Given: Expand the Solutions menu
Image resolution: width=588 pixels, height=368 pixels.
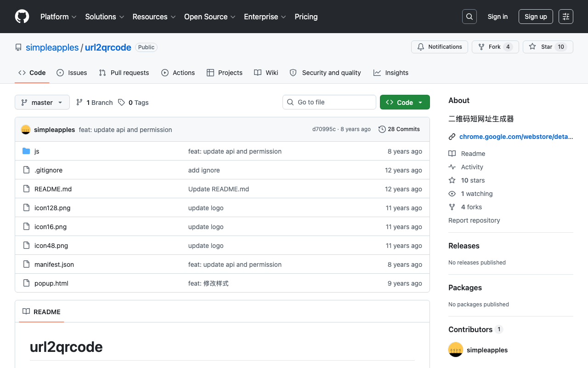Looking at the screenshot, I should point(105,17).
